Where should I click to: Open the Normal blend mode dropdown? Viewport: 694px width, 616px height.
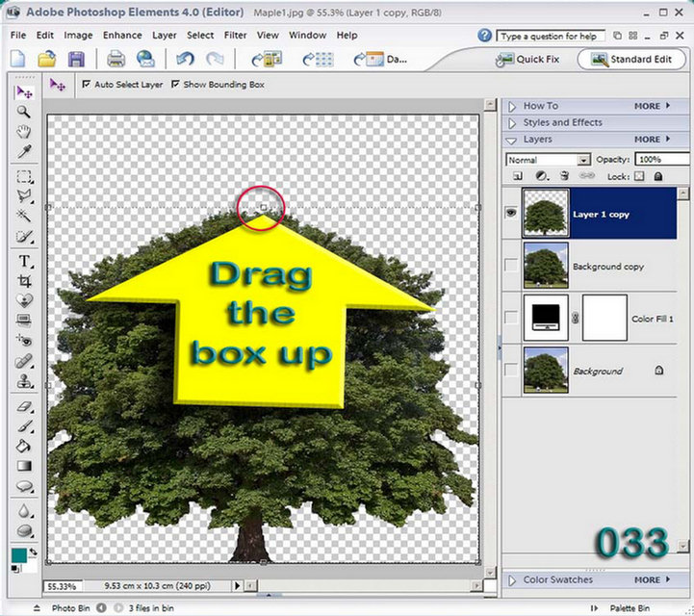[548, 160]
